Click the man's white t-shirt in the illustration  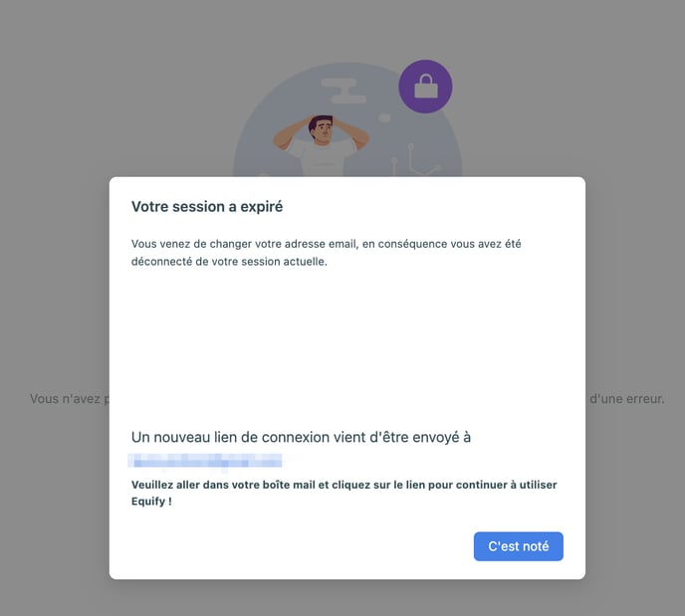[x=323, y=159]
